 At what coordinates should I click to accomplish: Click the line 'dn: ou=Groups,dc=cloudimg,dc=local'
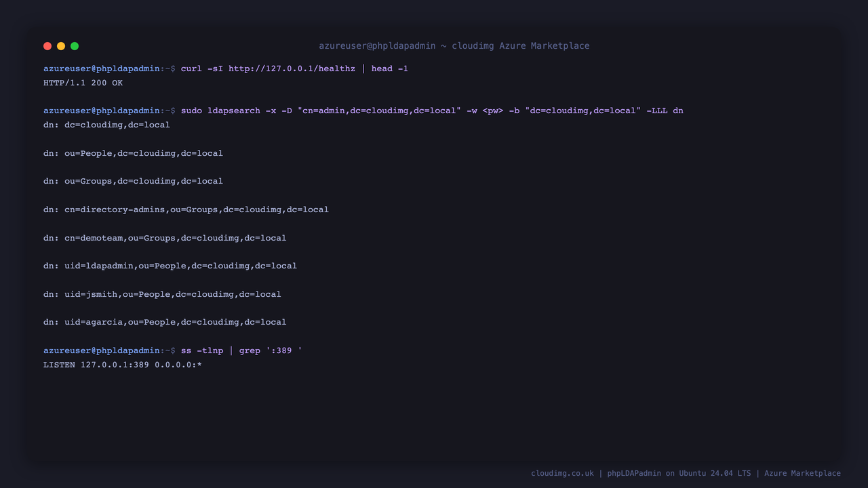pos(133,181)
